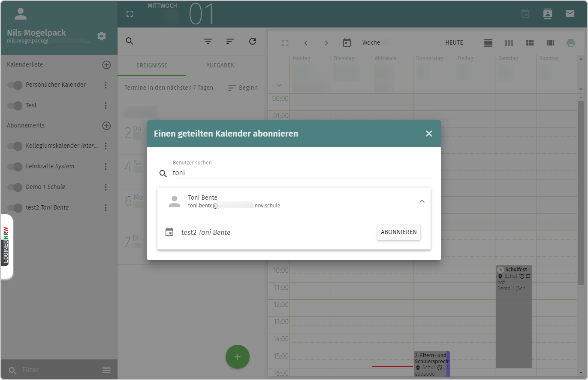The image size is (588, 380).
Task: Open options menu for Test calendar
Action: click(106, 106)
